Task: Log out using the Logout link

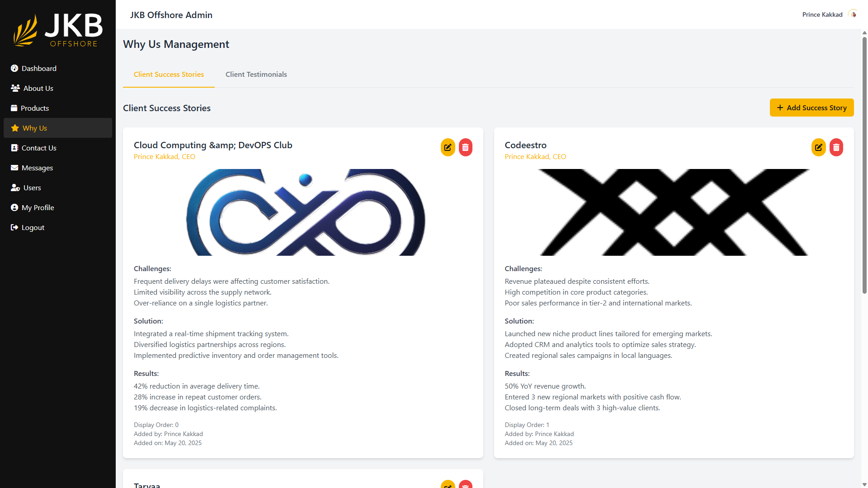Action: point(33,227)
